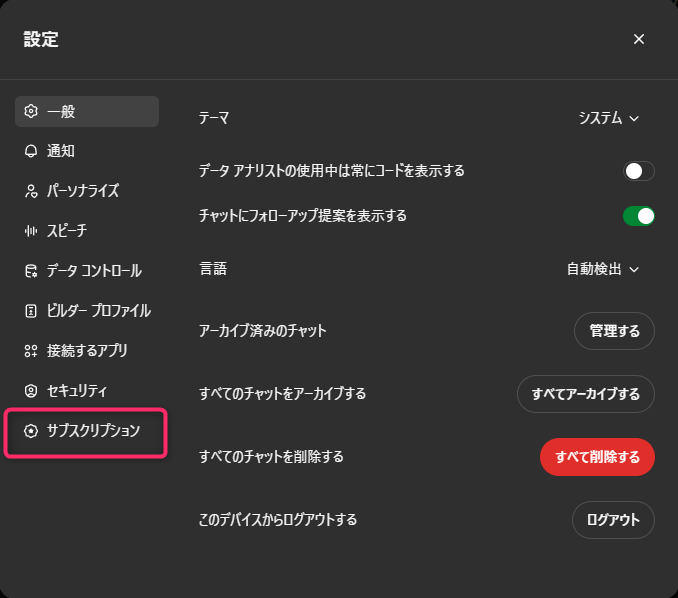Switch to the セキュリティ tab

[87, 391]
